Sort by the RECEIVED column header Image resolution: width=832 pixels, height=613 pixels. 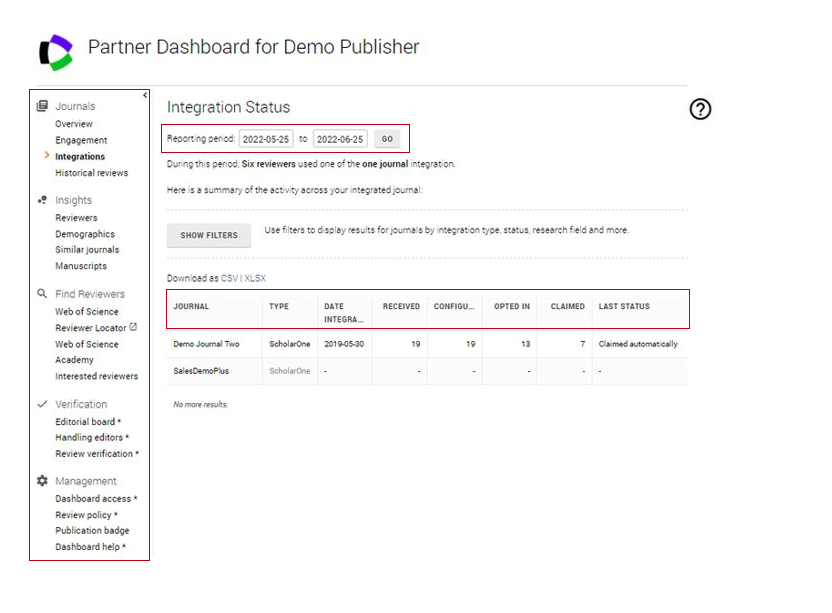401,306
